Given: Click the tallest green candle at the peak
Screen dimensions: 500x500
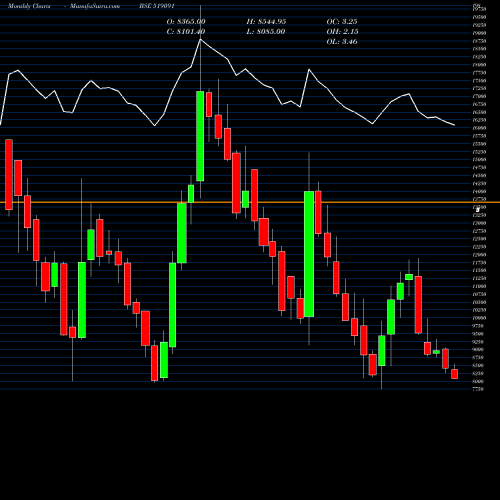Looking at the screenshot, I should (200, 136).
